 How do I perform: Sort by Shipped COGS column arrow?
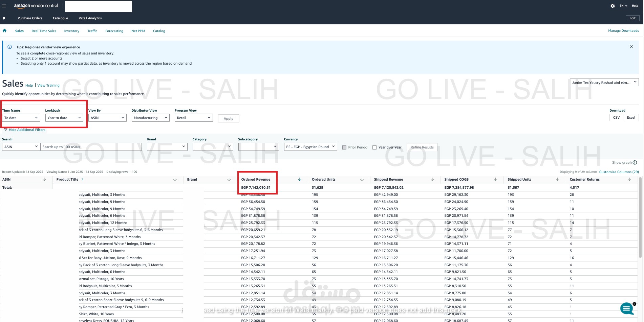495,180
